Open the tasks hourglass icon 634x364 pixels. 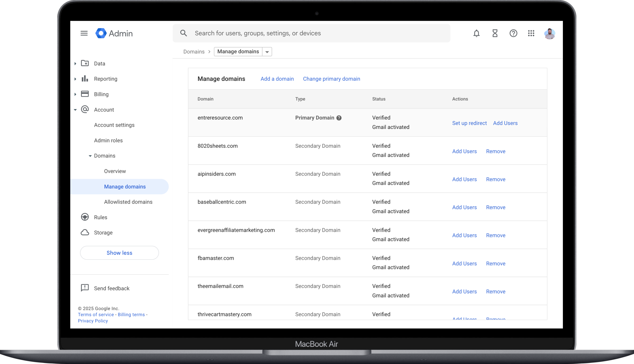point(495,33)
